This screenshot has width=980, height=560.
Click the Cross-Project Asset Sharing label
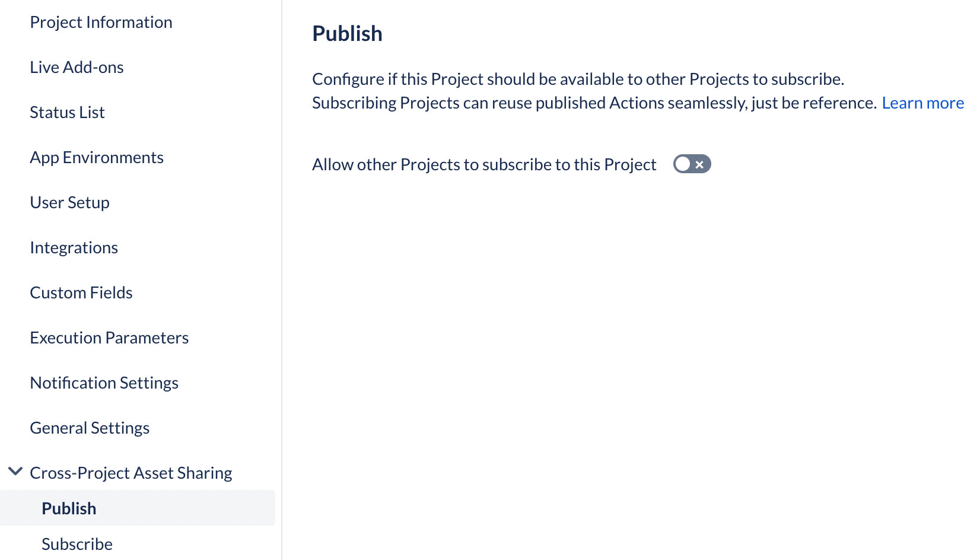[x=131, y=473]
